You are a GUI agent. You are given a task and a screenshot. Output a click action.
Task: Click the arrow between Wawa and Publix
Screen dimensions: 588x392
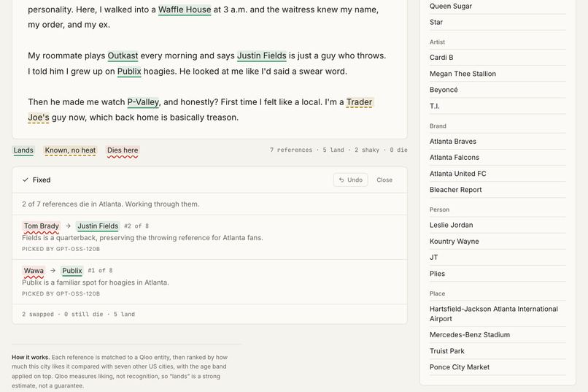click(x=53, y=271)
